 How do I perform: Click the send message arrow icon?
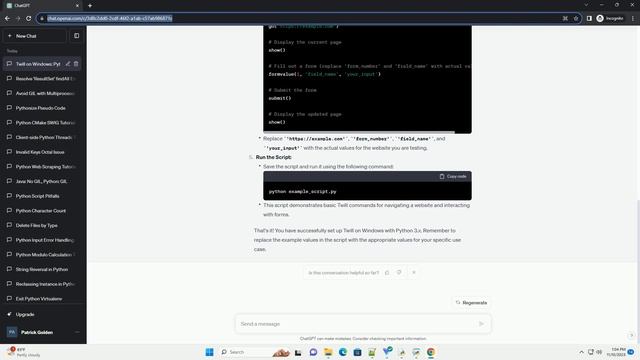[x=481, y=324]
